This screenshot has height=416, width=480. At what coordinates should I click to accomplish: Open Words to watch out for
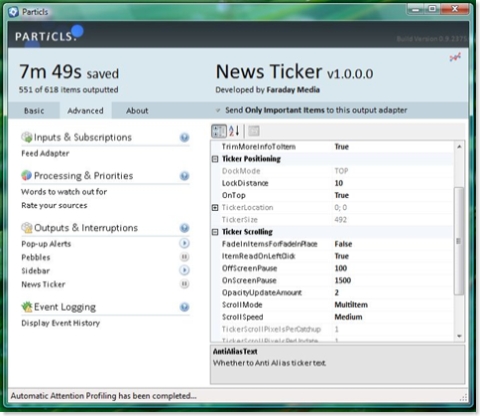(64, 192)
